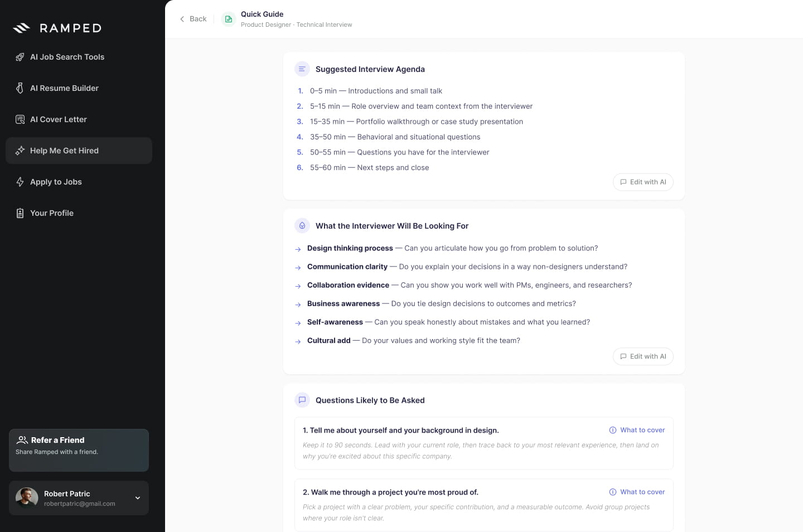This screenshot has height=532, width=803.
Task: Expand the Robert Patric account dropdown
Action: [138, 498]
